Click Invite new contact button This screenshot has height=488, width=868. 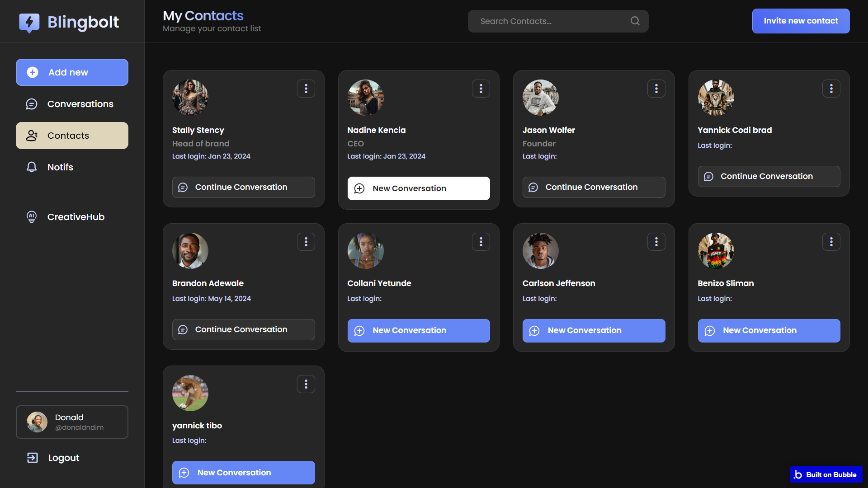[x=801, y=21]
